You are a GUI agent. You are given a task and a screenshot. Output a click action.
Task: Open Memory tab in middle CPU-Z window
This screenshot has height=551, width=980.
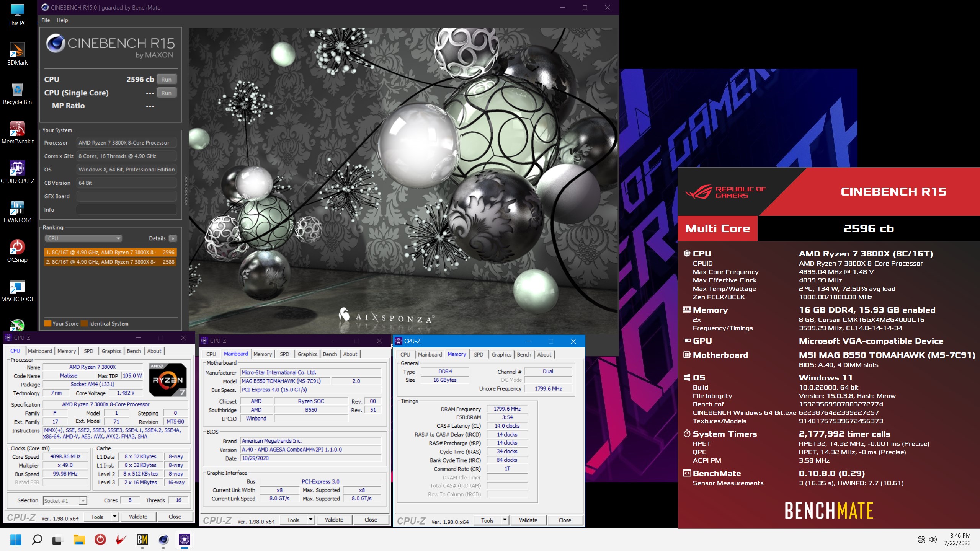coord(263,354)
